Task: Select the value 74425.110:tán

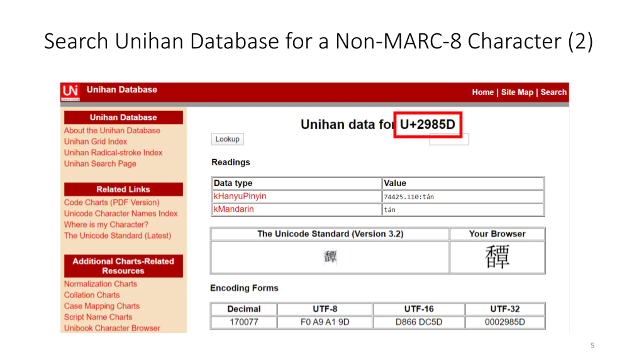Action: coord(409,197)
